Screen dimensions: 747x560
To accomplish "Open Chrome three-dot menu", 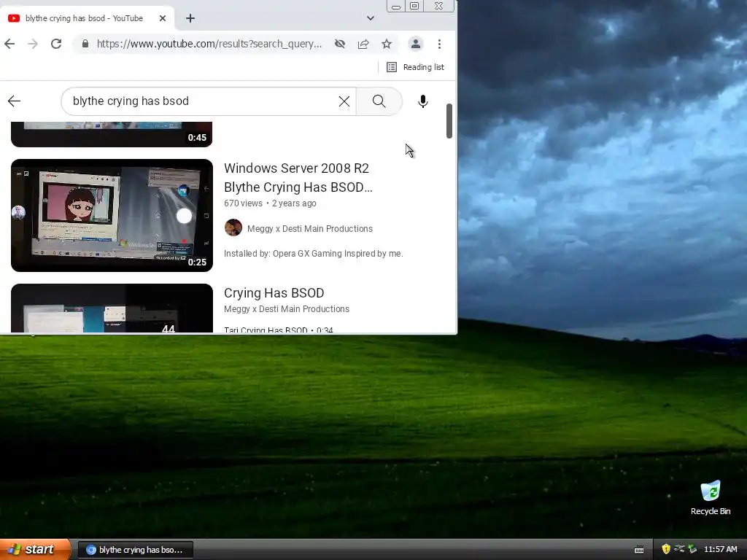I will click(439, 44).
